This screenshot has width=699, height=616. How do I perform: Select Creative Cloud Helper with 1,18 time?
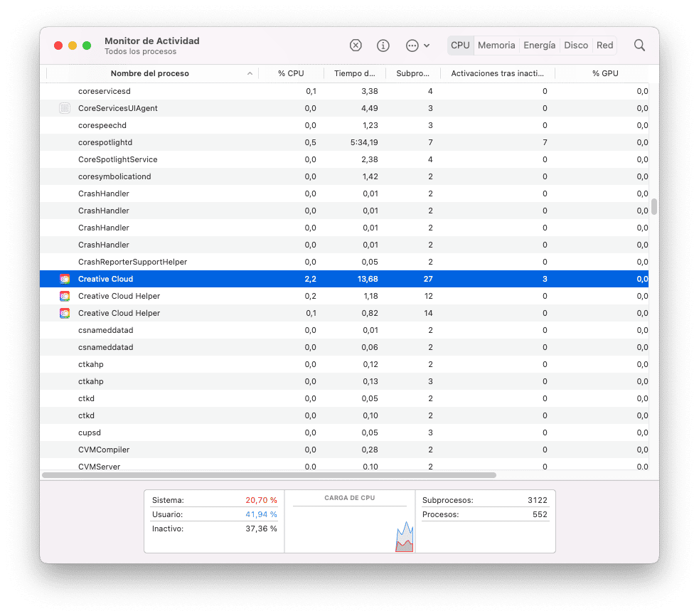[x=344, y=296]
